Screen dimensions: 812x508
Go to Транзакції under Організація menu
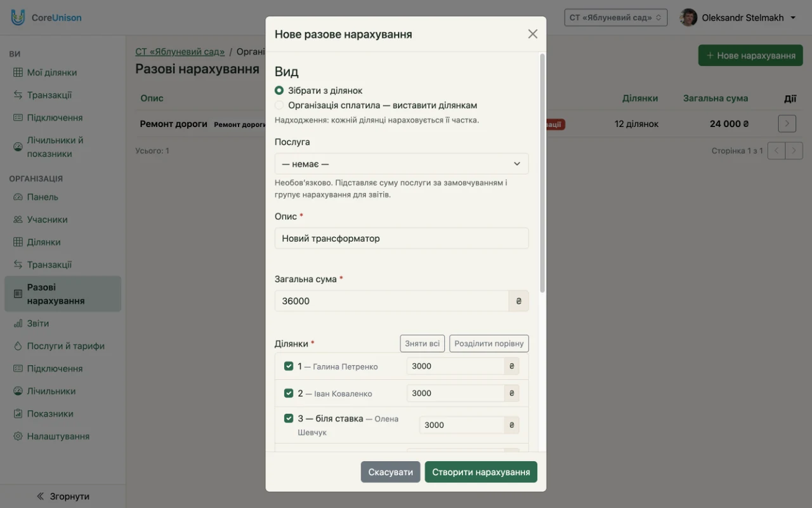pos(49,265)
